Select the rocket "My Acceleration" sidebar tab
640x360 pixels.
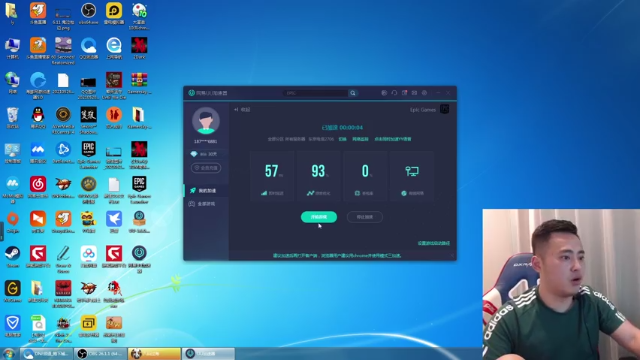[206, 191]
